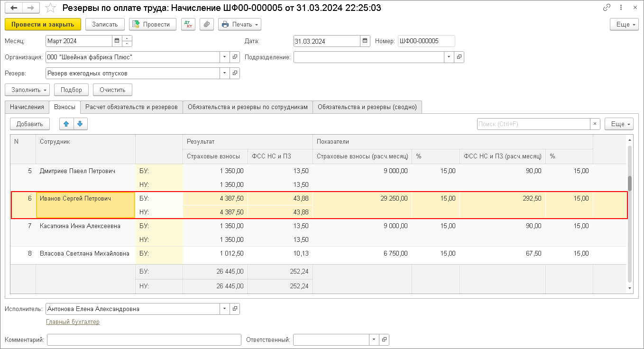Click the ФСС НС и ПЗ (расч.месяц) header
Screen dimensions: 644x349
pyautogui.click(x=503, y=156)
